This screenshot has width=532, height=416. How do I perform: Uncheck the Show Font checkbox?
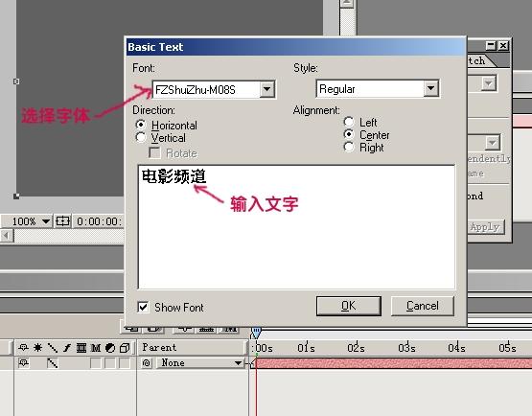(x=143, y=307)
